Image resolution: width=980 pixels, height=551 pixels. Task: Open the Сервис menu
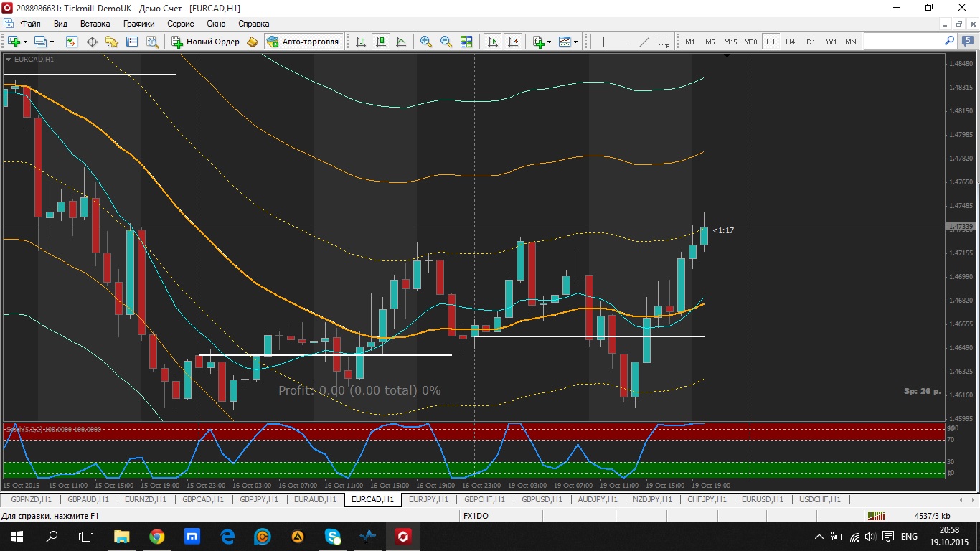click(181, 24)
